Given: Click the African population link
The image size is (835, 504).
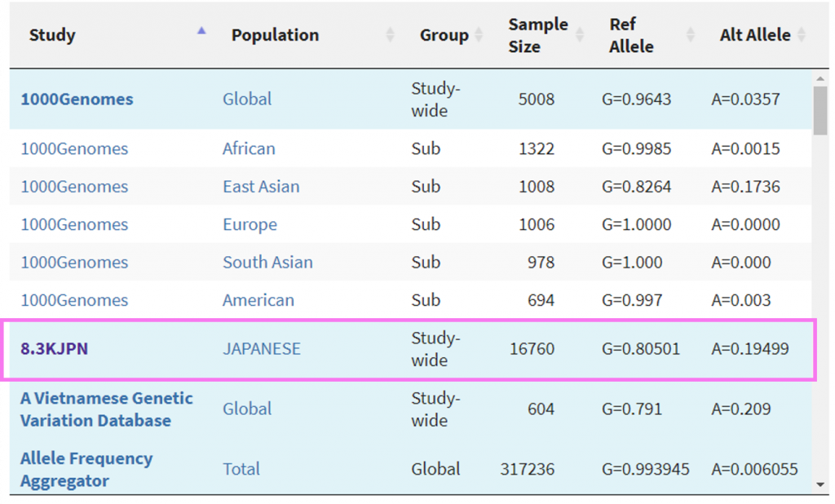Looking at the screenshot, I should 249,148.
